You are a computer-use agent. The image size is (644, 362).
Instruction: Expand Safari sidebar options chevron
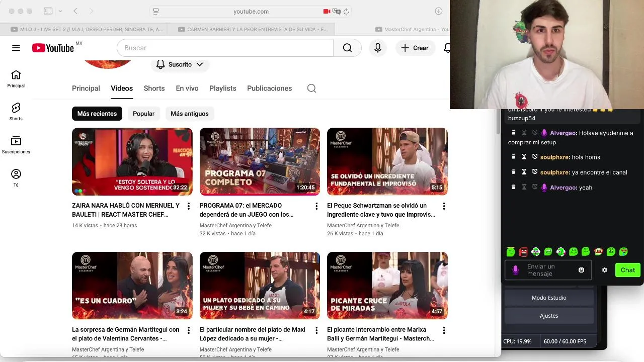pyautogui.click(x=60, y=11)
